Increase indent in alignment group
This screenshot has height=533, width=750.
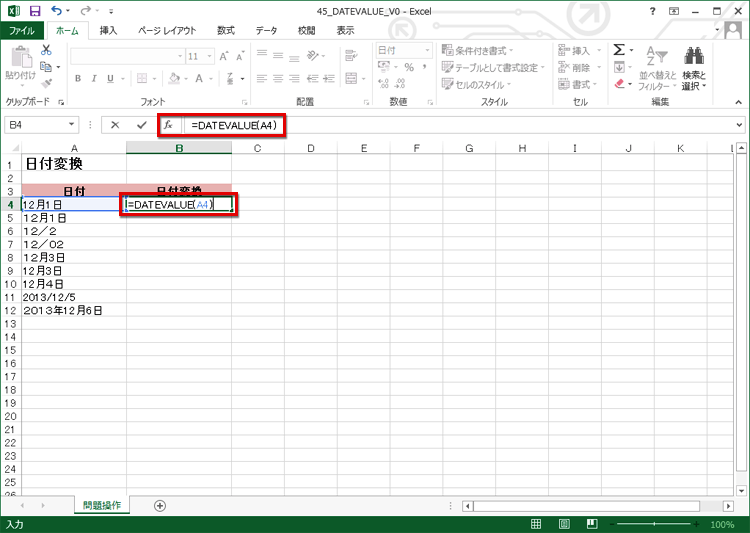point(329,78)
